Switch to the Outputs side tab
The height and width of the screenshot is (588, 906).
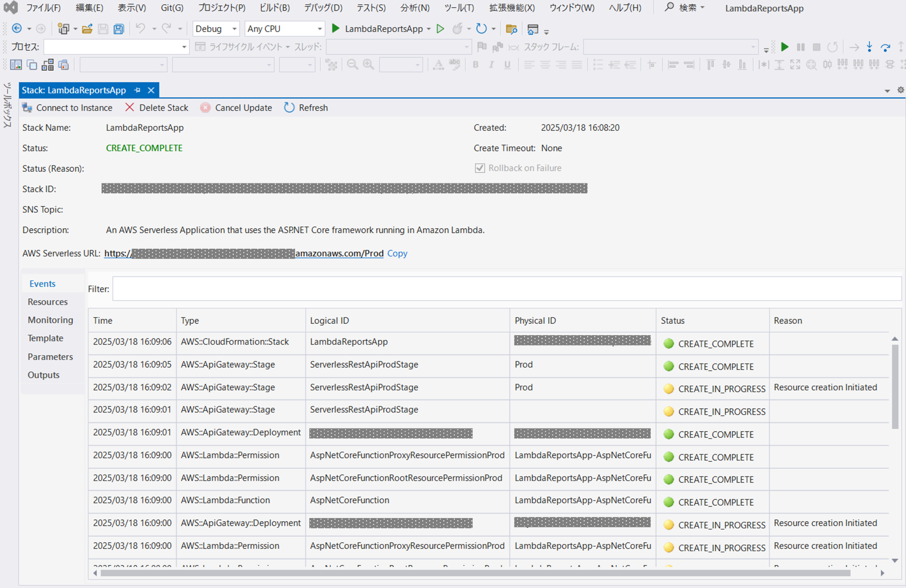[43, 375]
